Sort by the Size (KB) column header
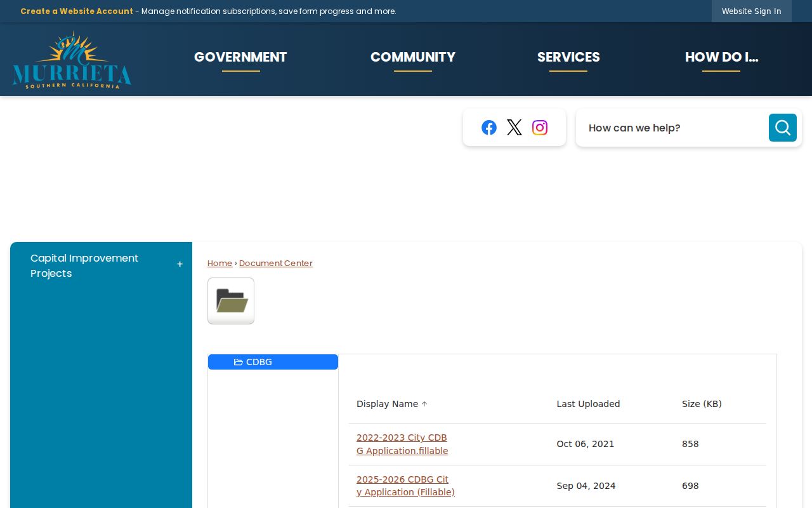 click(702, 404)
